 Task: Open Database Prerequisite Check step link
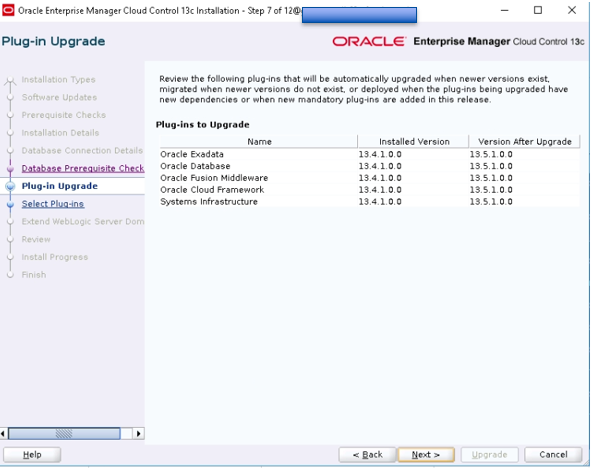point(83,168)
